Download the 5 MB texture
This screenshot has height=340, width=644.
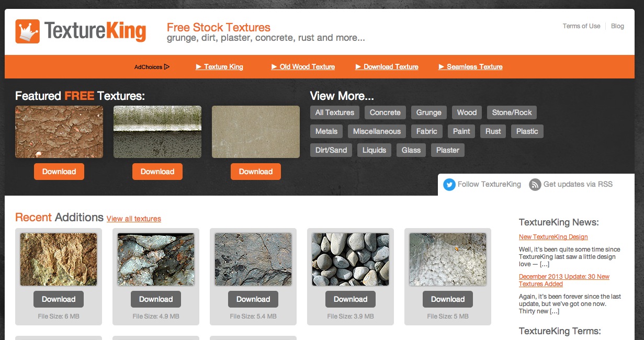pos(448,299)
